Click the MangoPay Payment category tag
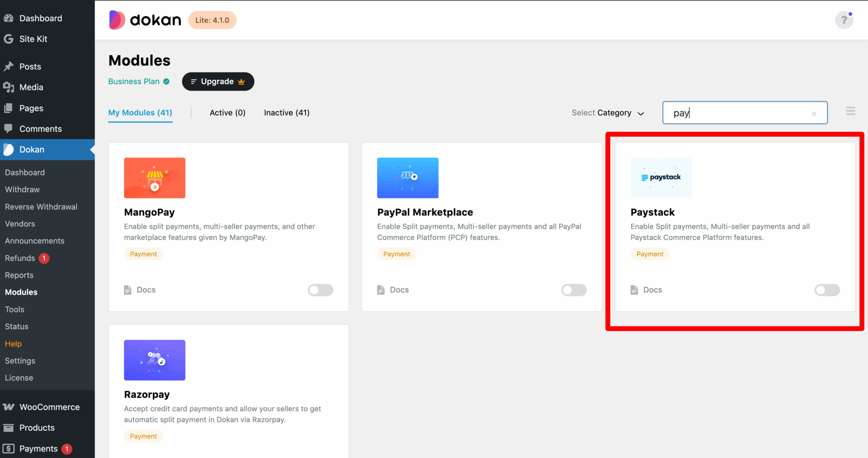 point(143,254)
